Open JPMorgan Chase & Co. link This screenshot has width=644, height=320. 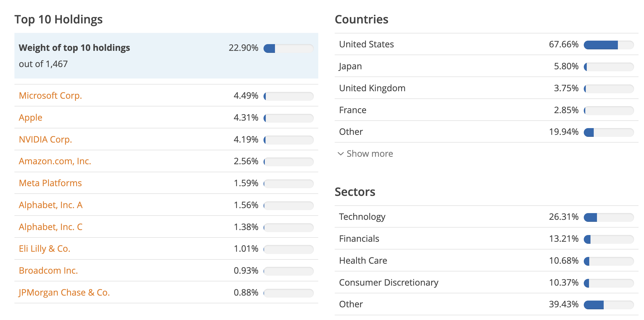pos(64,292)
